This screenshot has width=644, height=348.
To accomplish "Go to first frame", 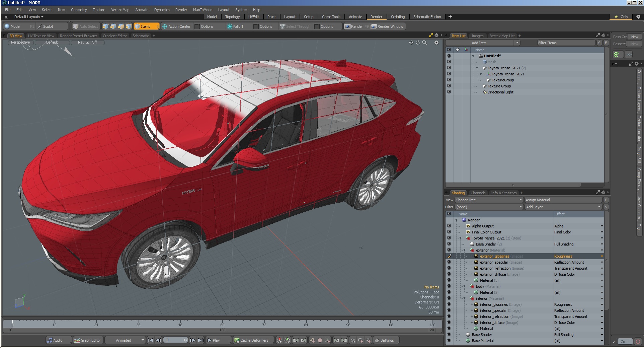I will [x=150, y=340].
